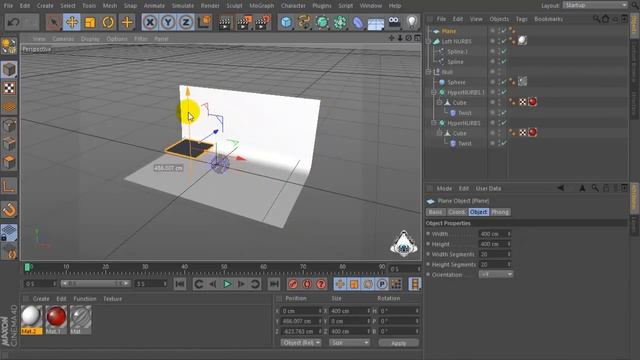640x360 pixels.
Task: Open material manager Texture menu
Action: pos(112,299)
